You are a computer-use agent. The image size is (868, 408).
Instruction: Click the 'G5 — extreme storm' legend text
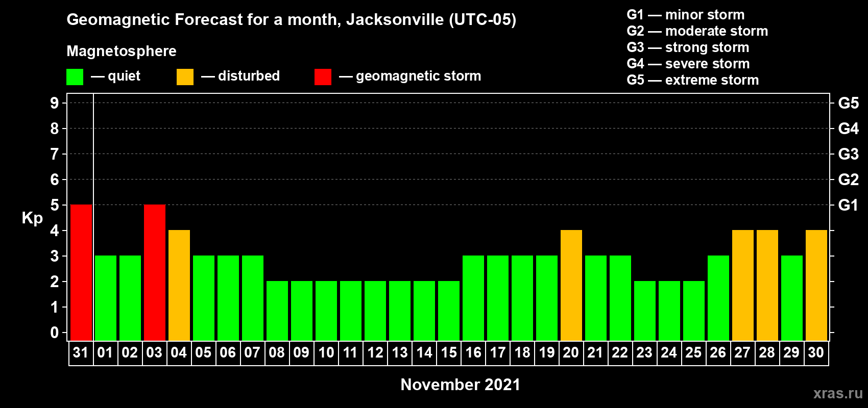693,80
